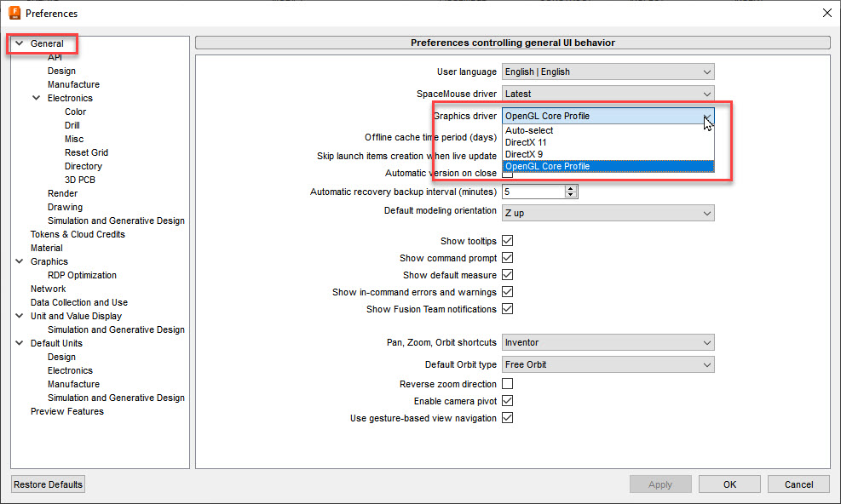This screenshot has height=504, width=841.
Task: Toggle Enable camera pivot checkbox
Action: [507, 401]
